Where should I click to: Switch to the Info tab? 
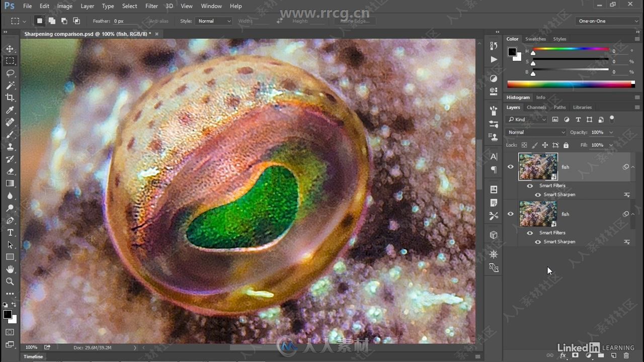pyautogui.click(x=540, y=97)
